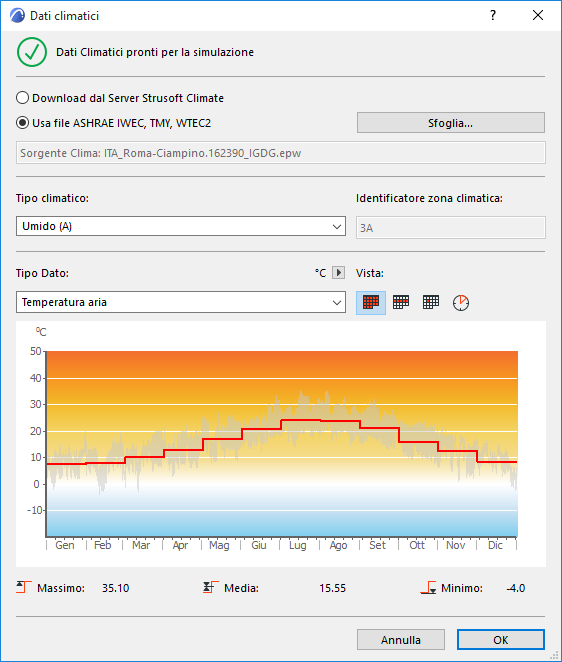Viewport: 562px width, 662px height.
Task: Click the -10 value on temperature axis
Action: click(x=35, y=510)
